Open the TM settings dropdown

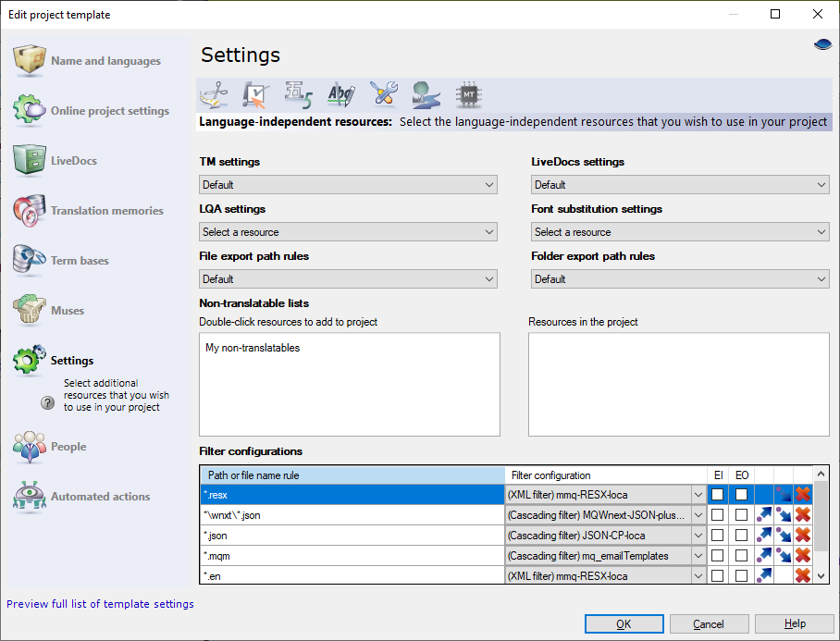pyautogui.click(x=488, y=184)
